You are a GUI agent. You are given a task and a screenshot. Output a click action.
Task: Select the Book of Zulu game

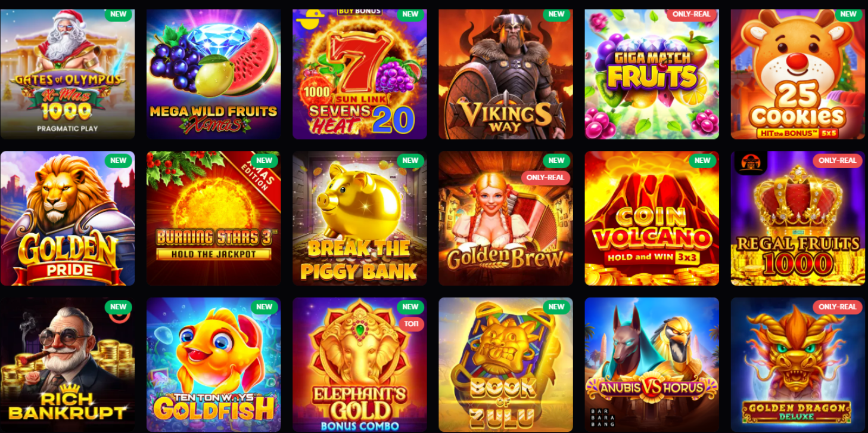[505, 364]
